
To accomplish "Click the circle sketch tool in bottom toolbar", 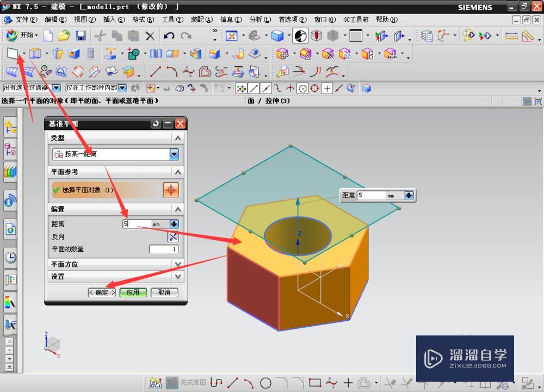I will coord(266,383).
